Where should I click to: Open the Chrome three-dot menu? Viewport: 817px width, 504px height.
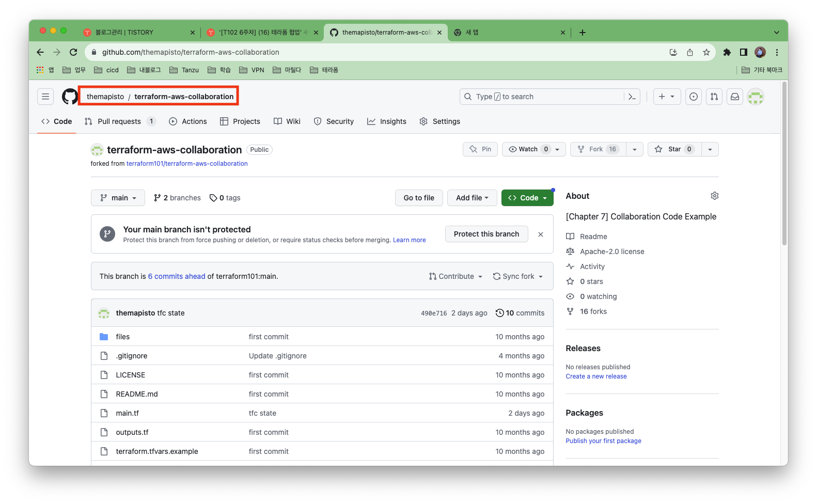777,52
